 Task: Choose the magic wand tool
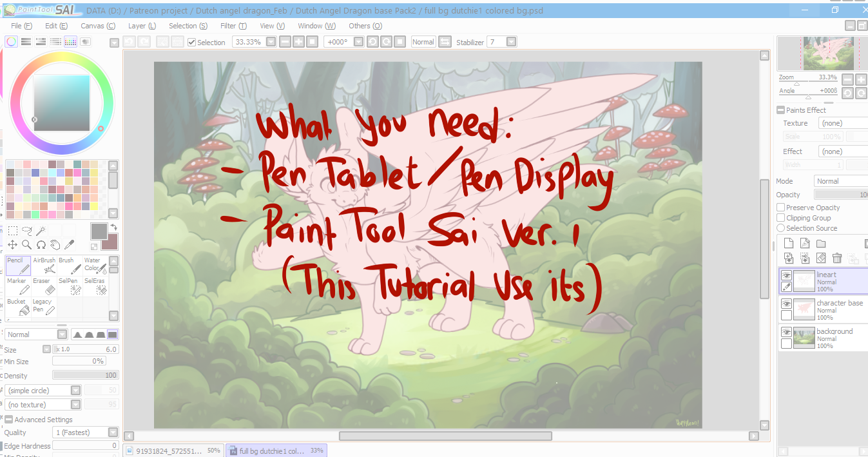tap(41, 231)
